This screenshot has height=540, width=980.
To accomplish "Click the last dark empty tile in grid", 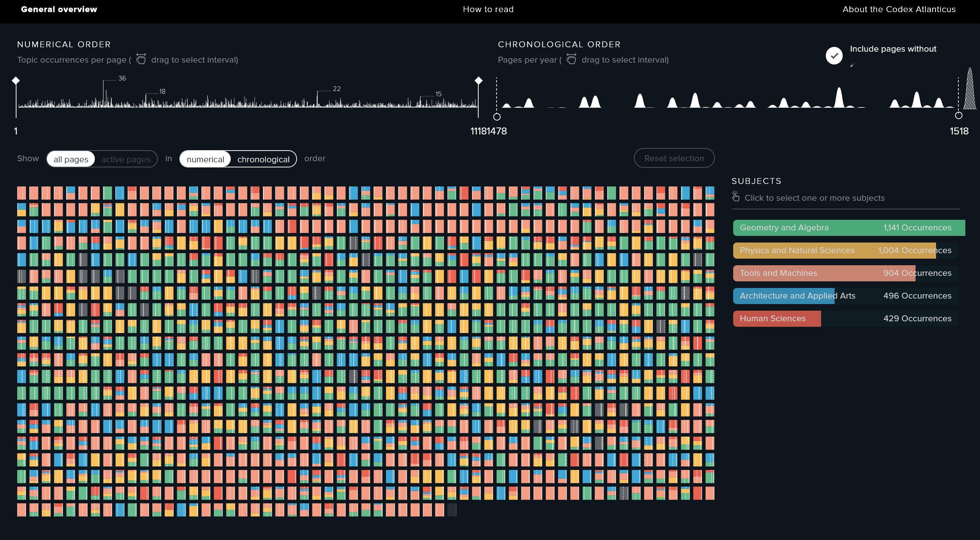I will [x=452, y=510].
